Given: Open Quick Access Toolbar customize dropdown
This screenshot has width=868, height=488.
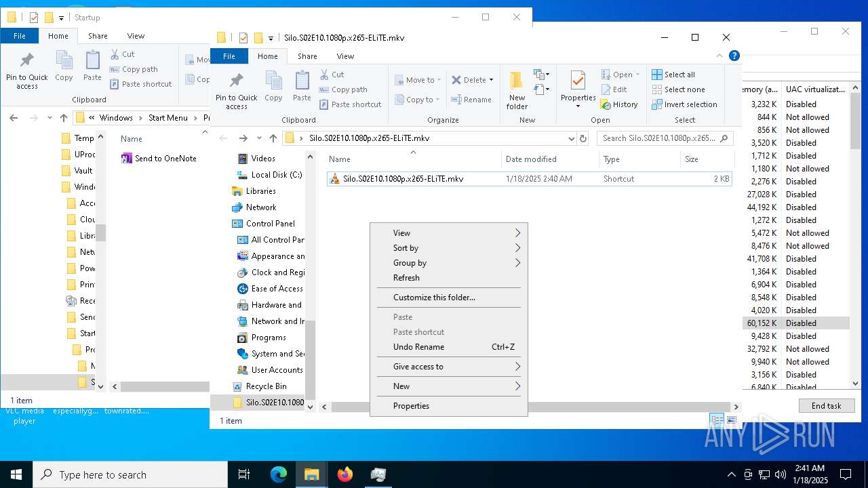Looking at the screenshot, I should (x=271, y=38).
